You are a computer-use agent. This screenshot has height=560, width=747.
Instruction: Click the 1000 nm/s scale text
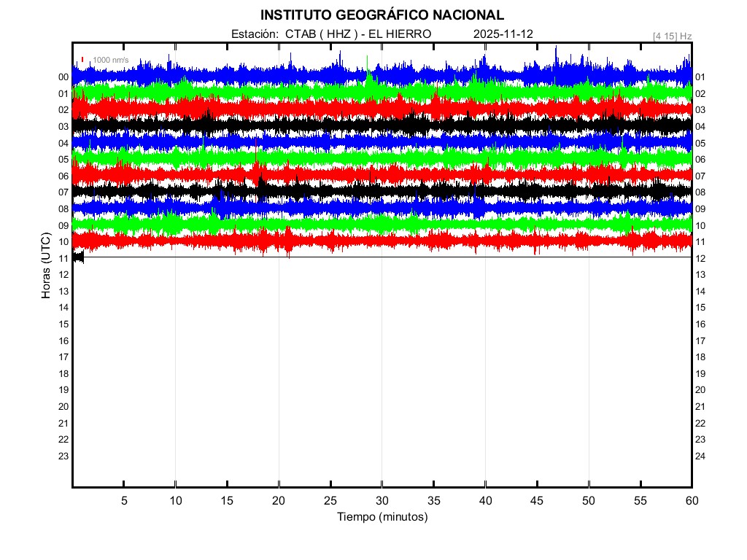(111, 60)
